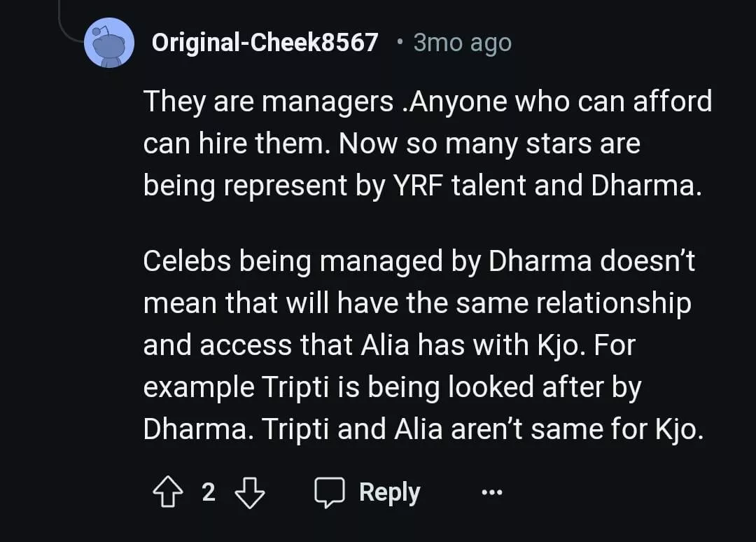Screen dimensions: 756x542
Task: Downvote the comment by Original-Cheek8567
Action: pos(250,493)
